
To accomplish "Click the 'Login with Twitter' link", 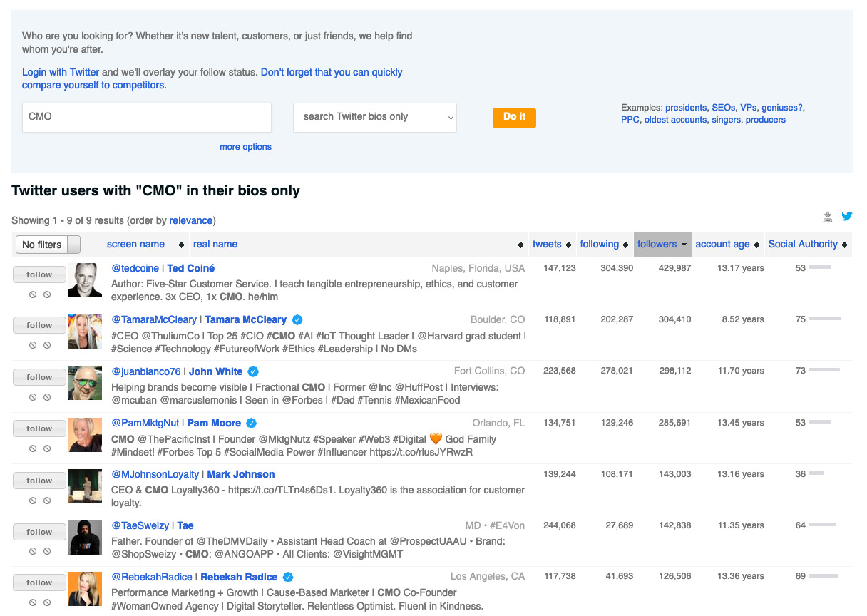I will pyautogui.click(x=60, y=72).
